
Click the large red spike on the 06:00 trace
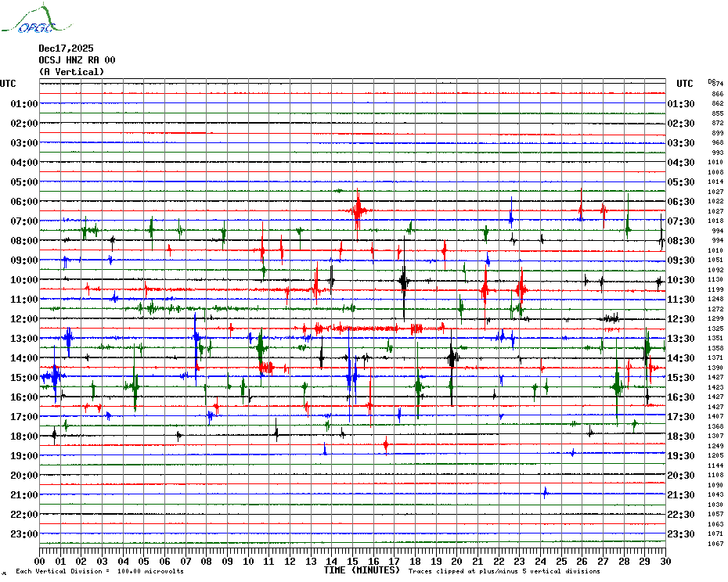point(358,210)
